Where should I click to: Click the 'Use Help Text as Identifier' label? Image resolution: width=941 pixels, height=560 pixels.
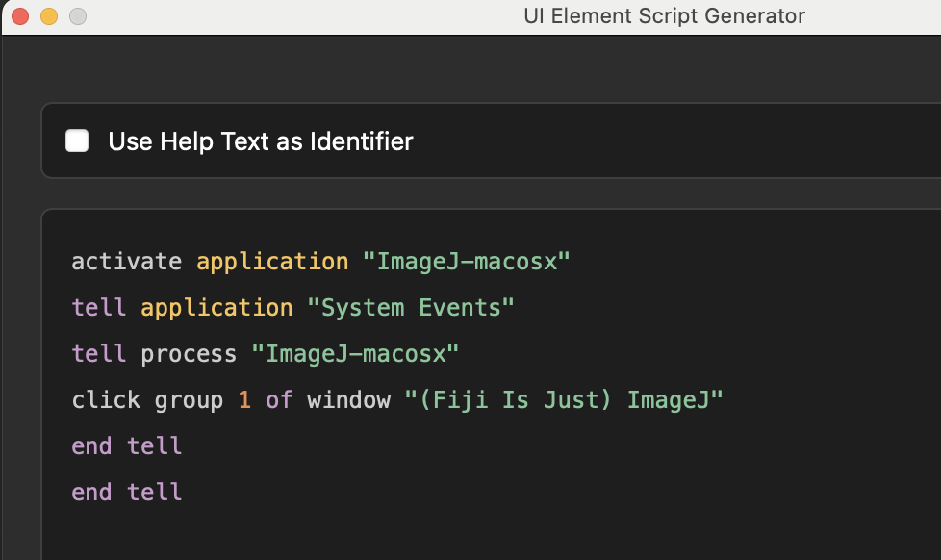coord(261,141)
